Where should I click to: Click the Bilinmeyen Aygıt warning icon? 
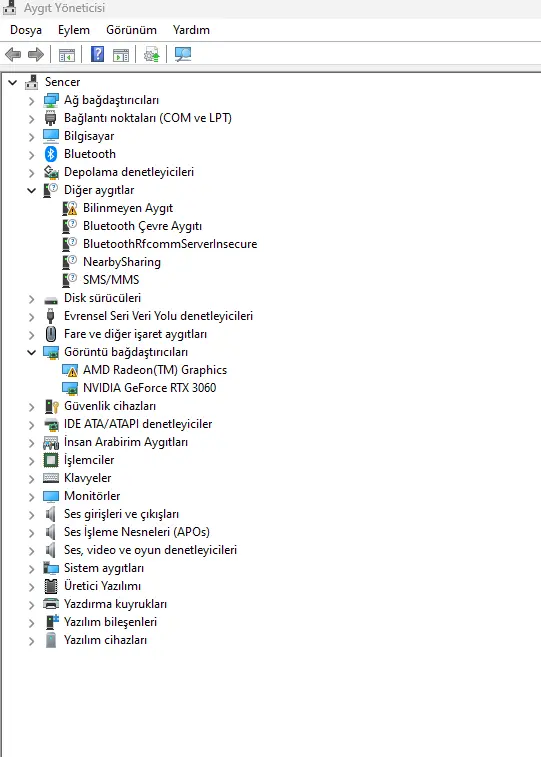[x=70, y=208]
